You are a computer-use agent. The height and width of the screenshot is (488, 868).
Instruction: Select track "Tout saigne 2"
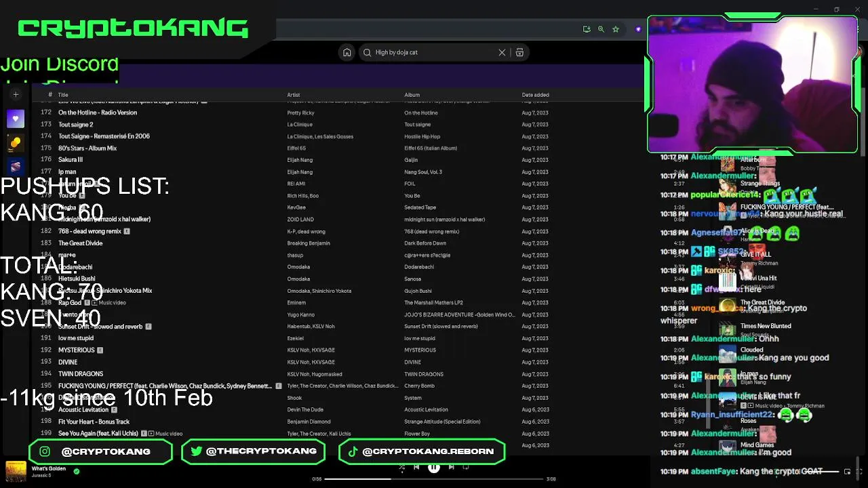click(76, 125)
